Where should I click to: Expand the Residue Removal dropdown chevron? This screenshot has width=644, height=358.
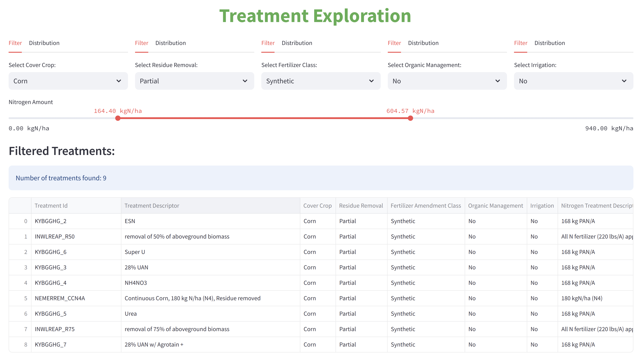245,81
